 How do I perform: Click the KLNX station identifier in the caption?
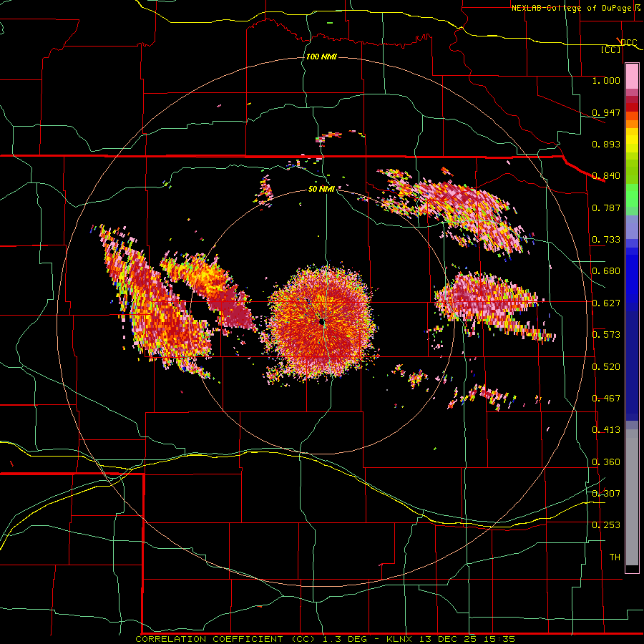point(401,639)
